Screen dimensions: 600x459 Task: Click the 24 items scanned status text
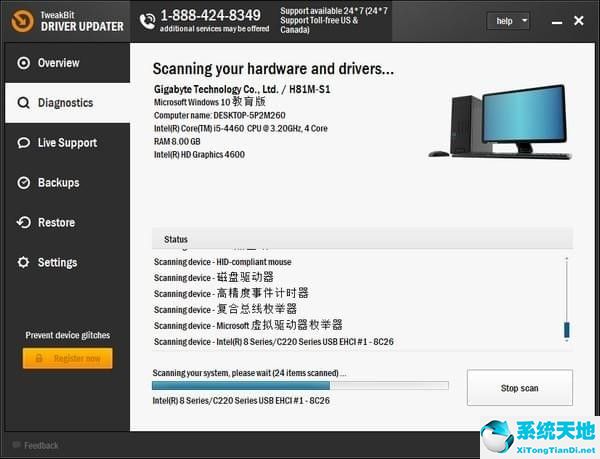click(249, 373)
